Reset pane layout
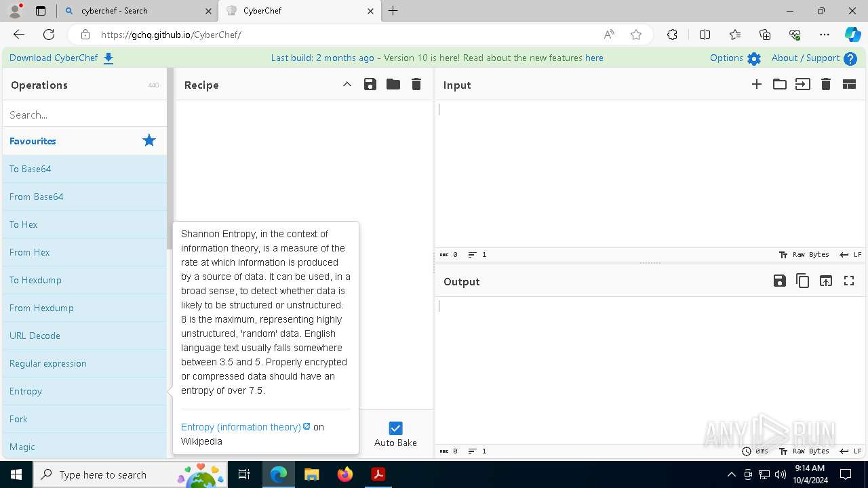 (x=849, y=85)
